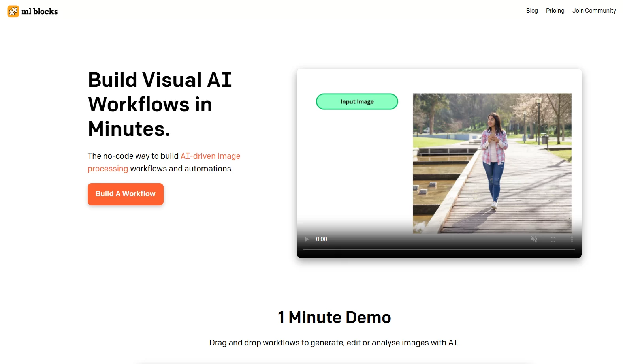
Task: Click the 0:00 video timestamp
Action: [322, 239]
